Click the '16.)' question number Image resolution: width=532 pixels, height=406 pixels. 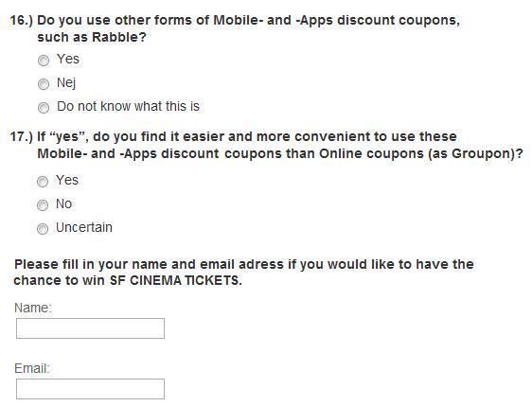coord(22,21)
